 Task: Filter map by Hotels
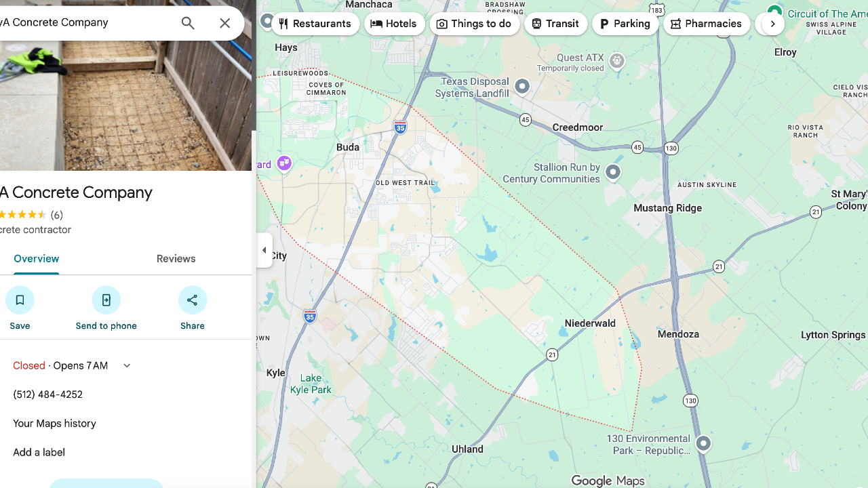pos(395,24)
